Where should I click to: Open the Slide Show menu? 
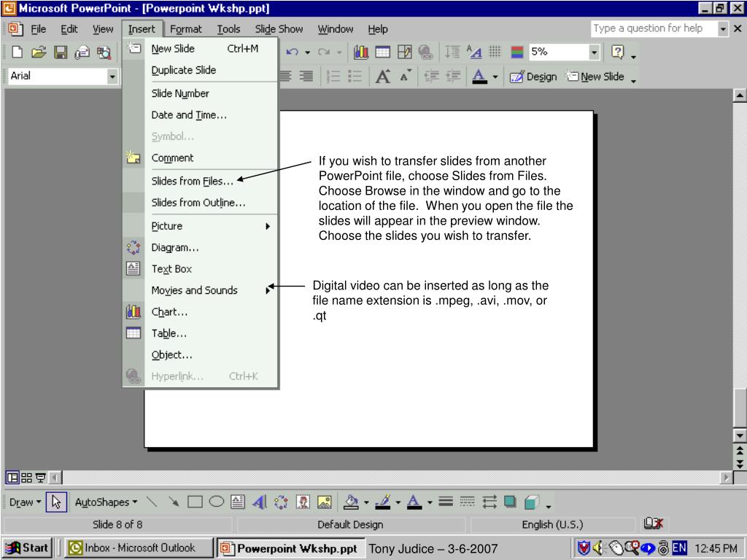pyautogui.click(x=279, y=29)
